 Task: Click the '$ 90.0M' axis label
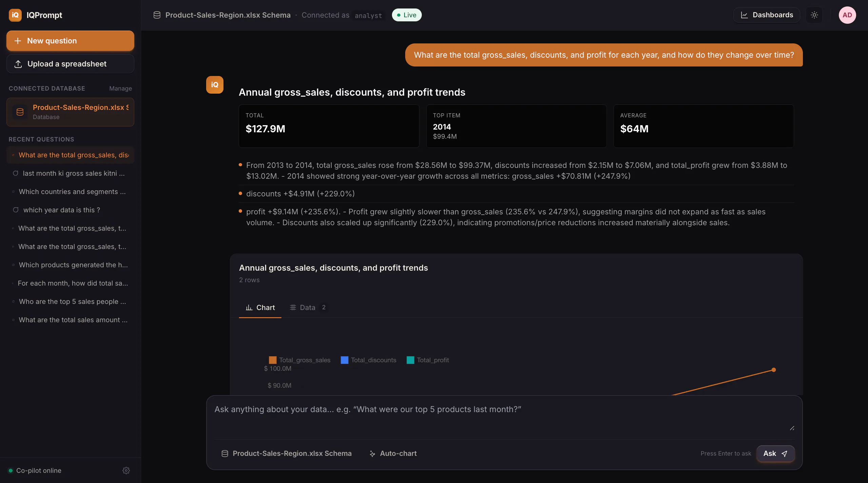tap(279, 385)
